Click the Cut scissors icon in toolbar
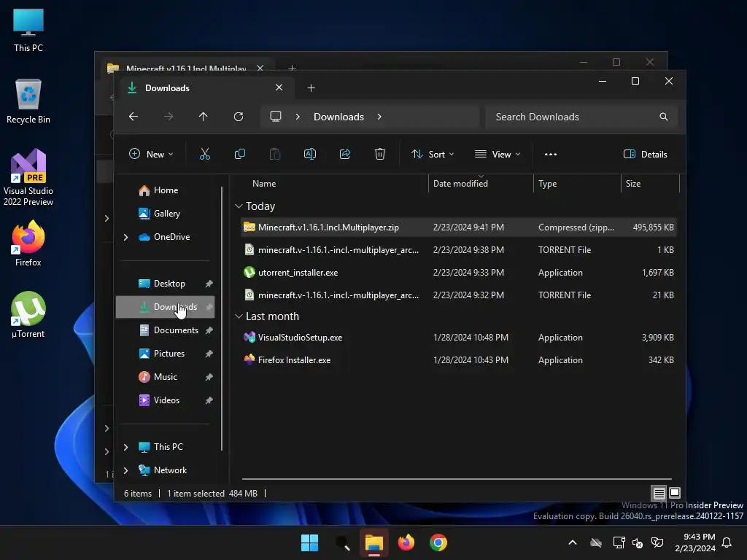The width and height of the screenshot is (747, 560). click(x=205, y=154)
